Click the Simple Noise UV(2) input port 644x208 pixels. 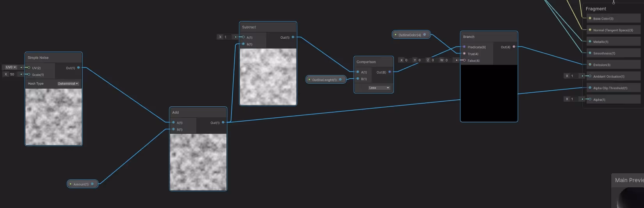point(29,68)
